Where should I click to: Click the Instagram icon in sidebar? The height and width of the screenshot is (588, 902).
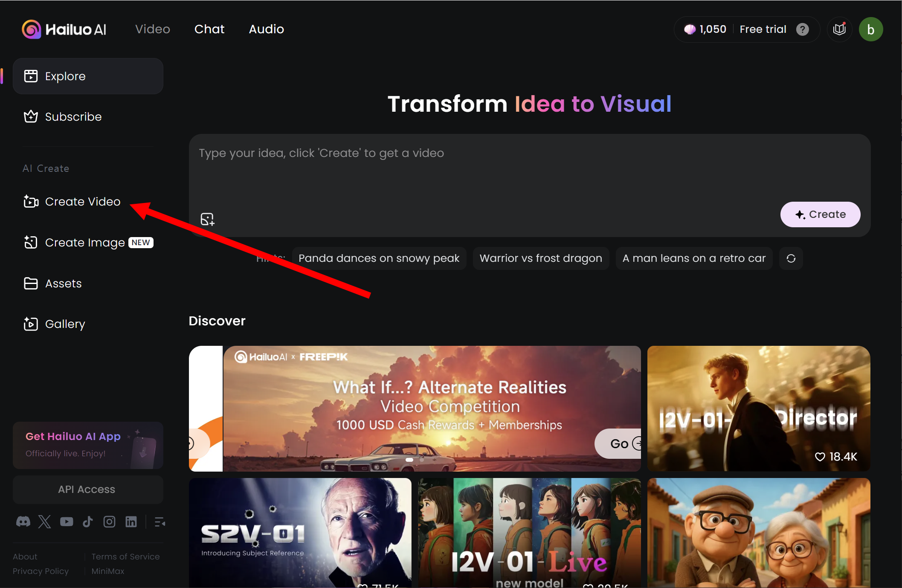click(x=109, y=521)
